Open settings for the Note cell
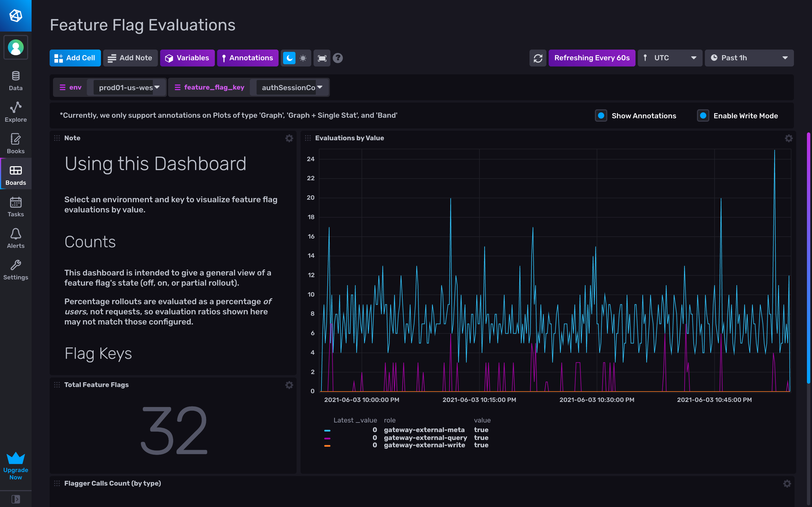This screenshot has height=507, width=812. pos(289,138)
